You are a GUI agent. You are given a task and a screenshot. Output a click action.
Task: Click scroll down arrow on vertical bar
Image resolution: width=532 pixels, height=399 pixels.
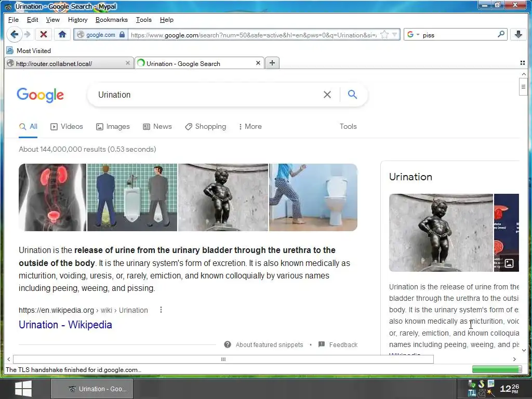(x=524, y=350)
